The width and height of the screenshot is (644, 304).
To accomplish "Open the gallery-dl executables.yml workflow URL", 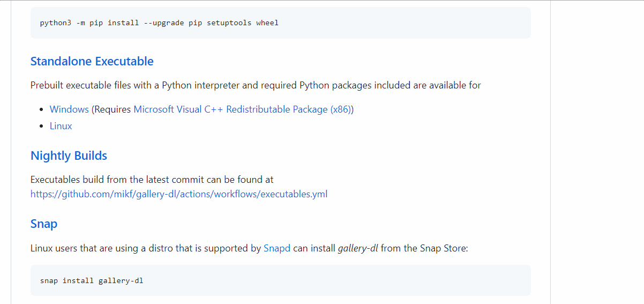I will (x=178, y=194).
